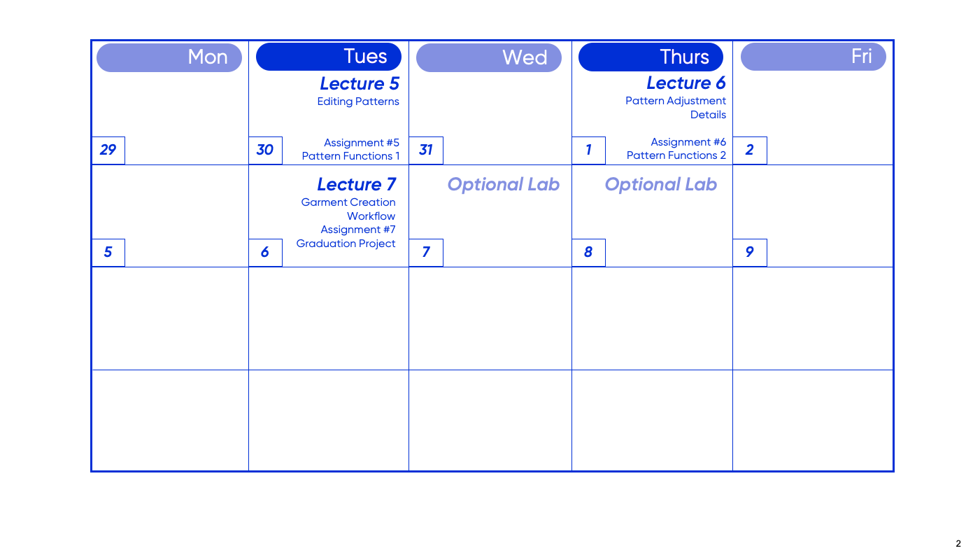This screenshot has width=980, height=553.
Task: Select Assignment #5 Pattern Functions 1 text
Action: 351,149
